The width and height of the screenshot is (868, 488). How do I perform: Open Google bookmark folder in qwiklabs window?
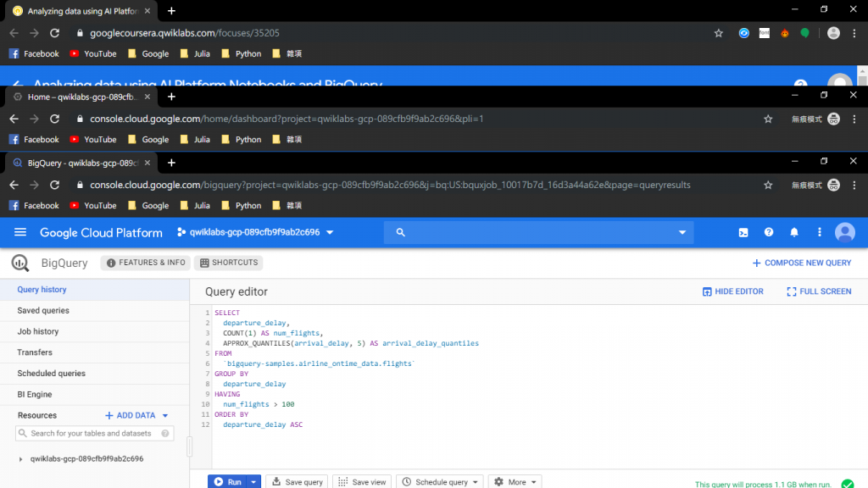click(x=148, y=54)
